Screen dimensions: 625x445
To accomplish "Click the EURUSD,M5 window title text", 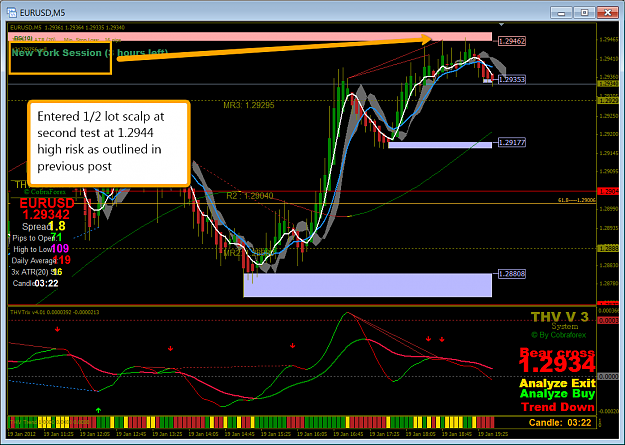I will click(x=42, y=13).
